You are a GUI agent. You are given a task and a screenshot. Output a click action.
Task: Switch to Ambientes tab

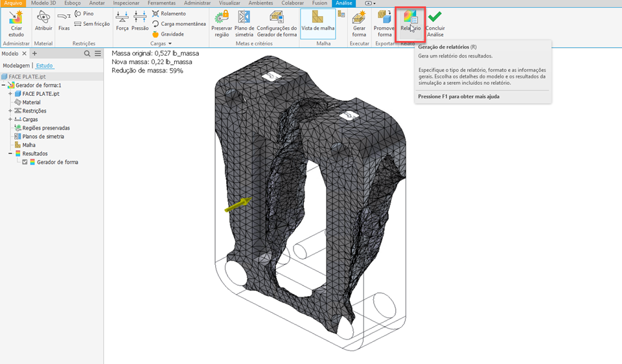[260, 3]
